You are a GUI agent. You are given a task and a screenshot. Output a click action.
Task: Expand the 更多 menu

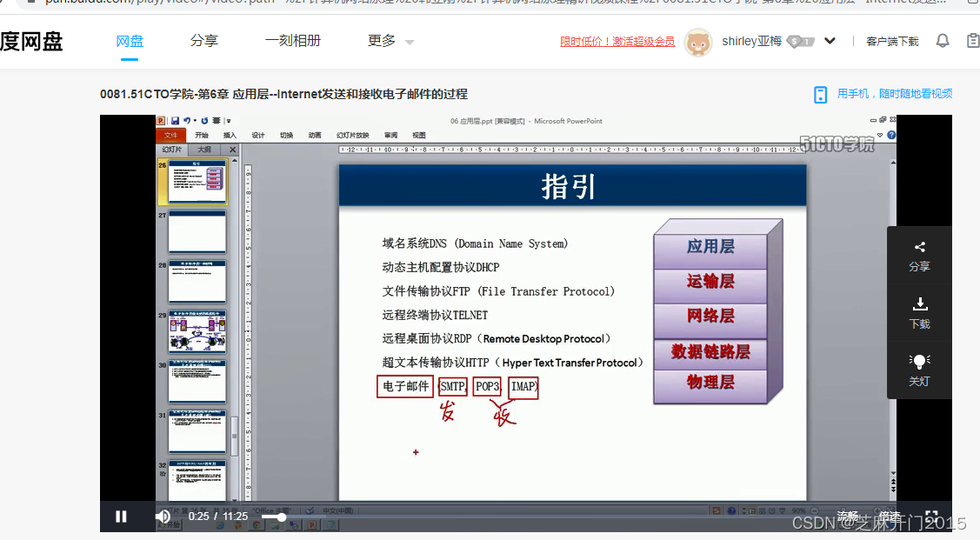[x=390, y=41]
